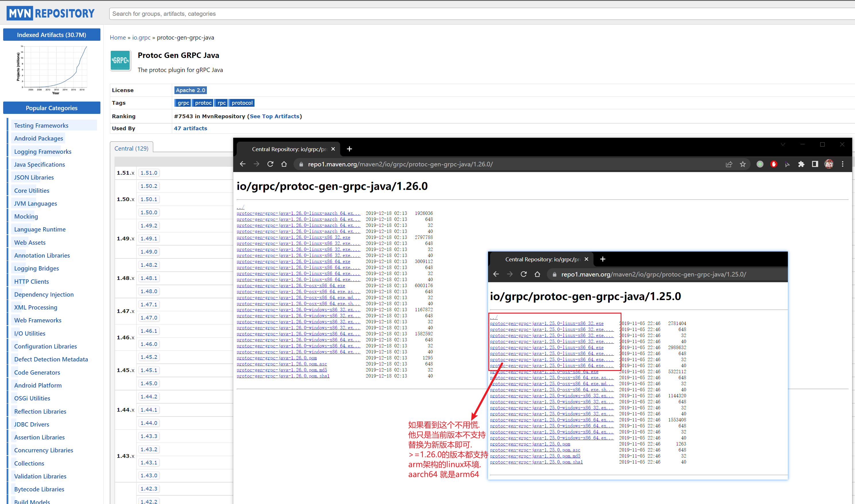Click the 1.26.0 repo address bar URL

click(400, 164)
